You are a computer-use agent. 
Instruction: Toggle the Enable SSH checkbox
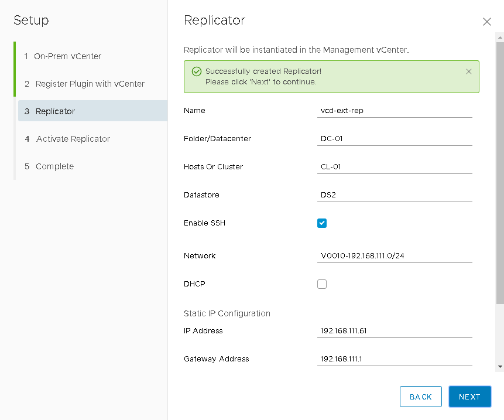click(322, 223)
